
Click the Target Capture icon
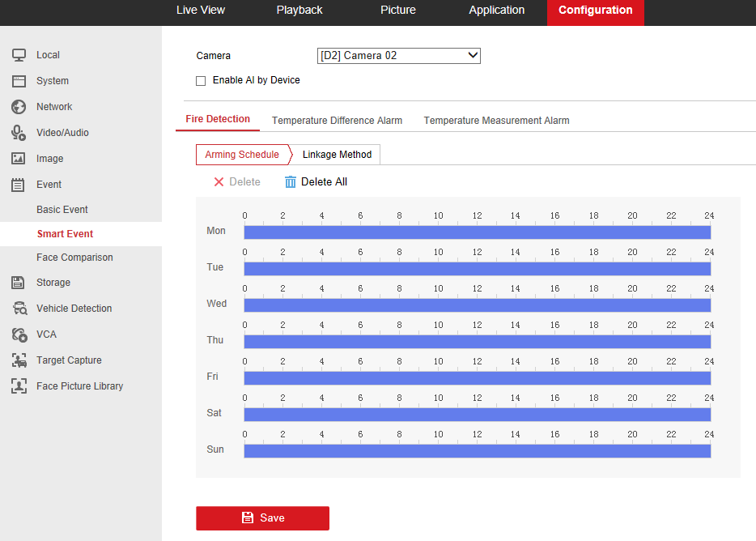[x=19, y=360]
